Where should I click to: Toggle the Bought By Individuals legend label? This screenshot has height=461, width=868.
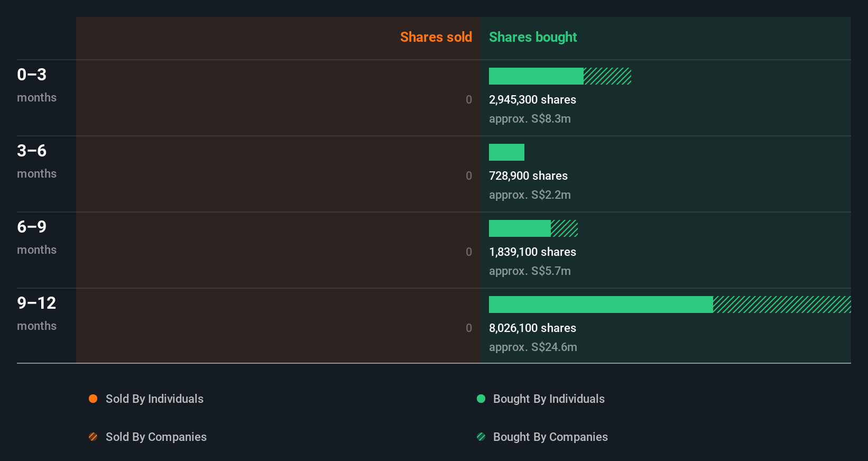(549, 399)
